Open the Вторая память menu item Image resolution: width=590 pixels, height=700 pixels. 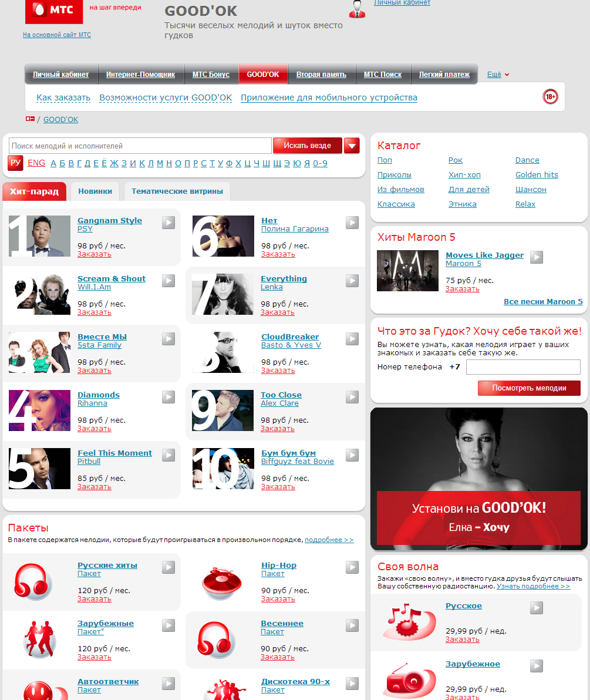[322, 75]
